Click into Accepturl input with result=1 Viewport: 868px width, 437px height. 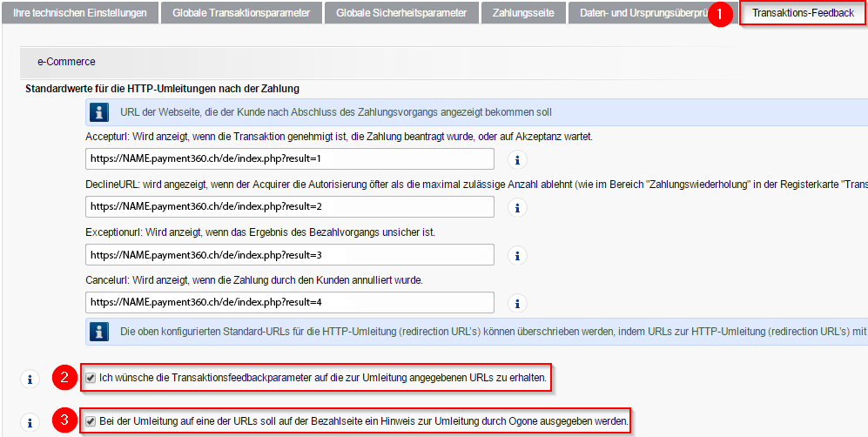point(289,159)
